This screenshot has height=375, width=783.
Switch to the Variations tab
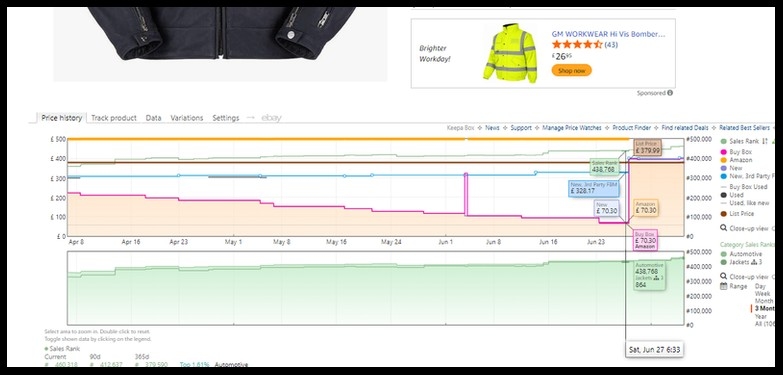(x=187, y=118)
